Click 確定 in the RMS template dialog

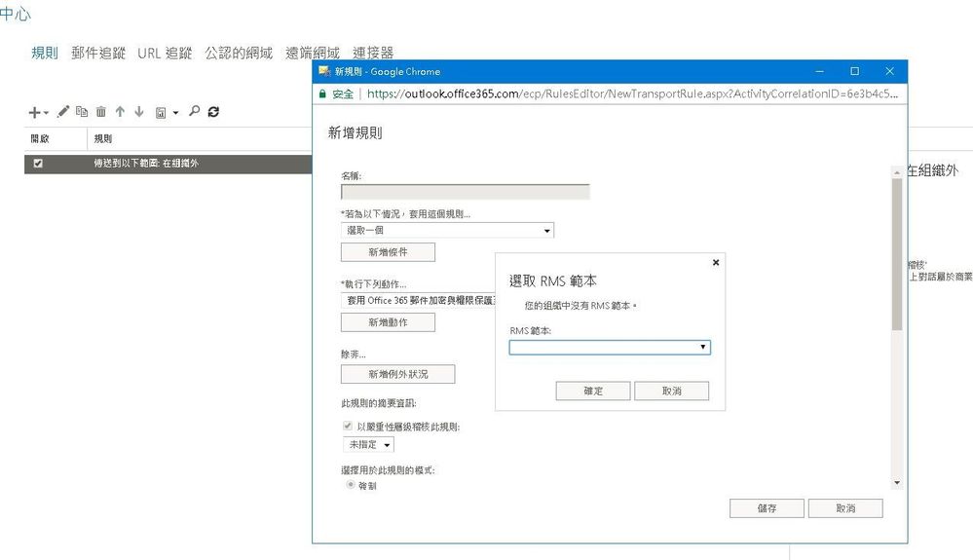click(x=593, y=391)
